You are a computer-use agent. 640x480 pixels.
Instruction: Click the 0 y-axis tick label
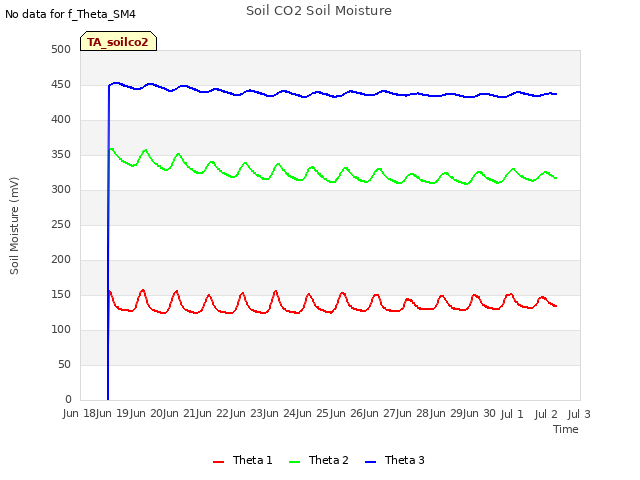[x=68, y=399]
